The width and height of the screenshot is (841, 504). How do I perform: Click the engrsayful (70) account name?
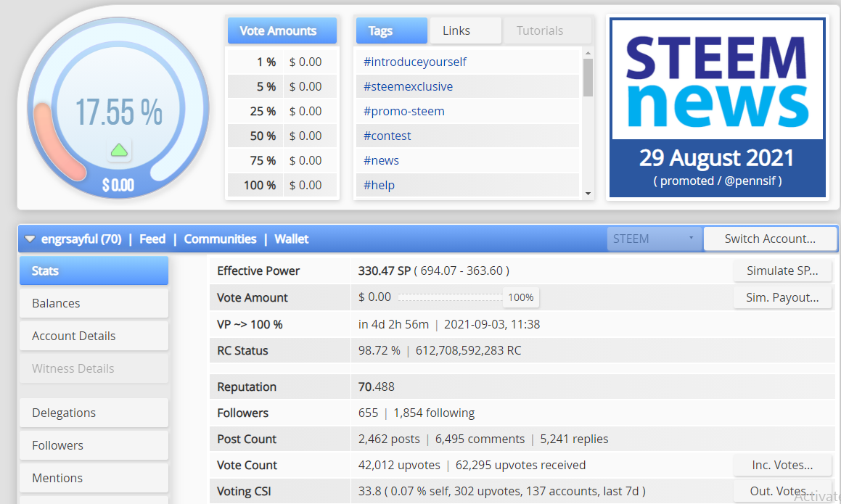click(x=81, y=239)
